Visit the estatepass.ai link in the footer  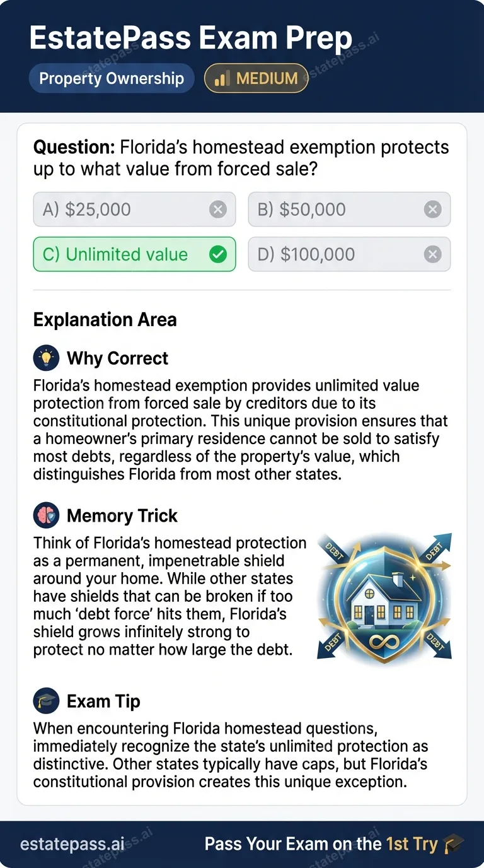[x=71, y=843]
